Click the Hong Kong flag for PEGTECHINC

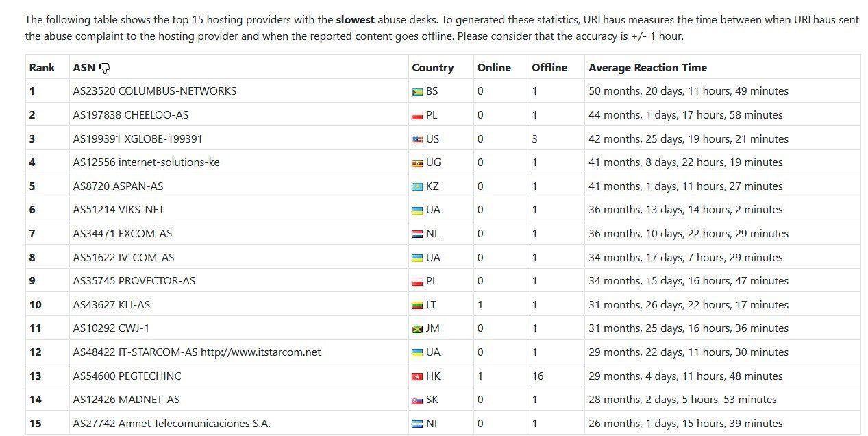417,376
